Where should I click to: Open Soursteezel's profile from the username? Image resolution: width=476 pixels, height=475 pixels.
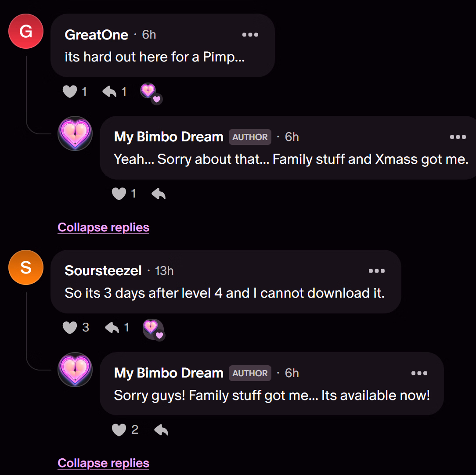click(x=103, y=271)
